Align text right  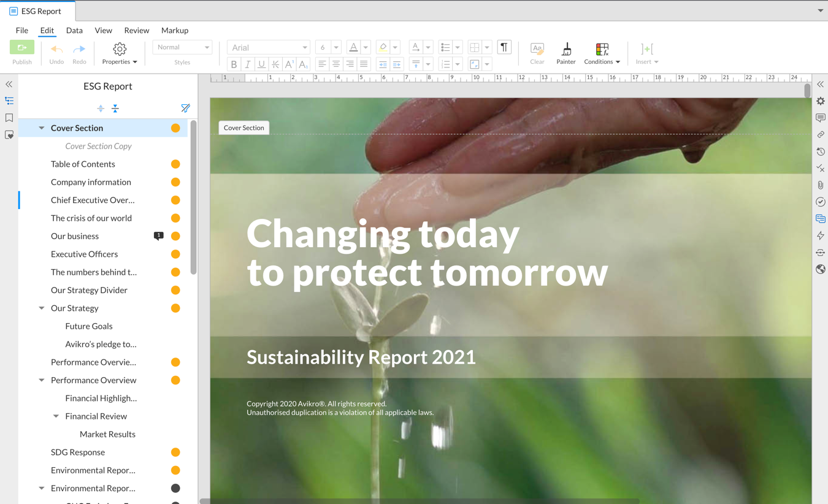coord(350,64)
